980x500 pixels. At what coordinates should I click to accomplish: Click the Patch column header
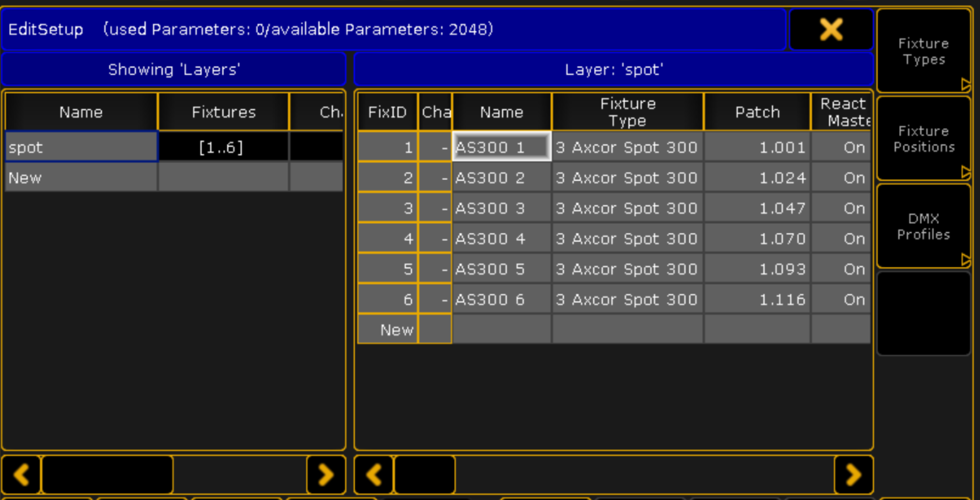757,112
